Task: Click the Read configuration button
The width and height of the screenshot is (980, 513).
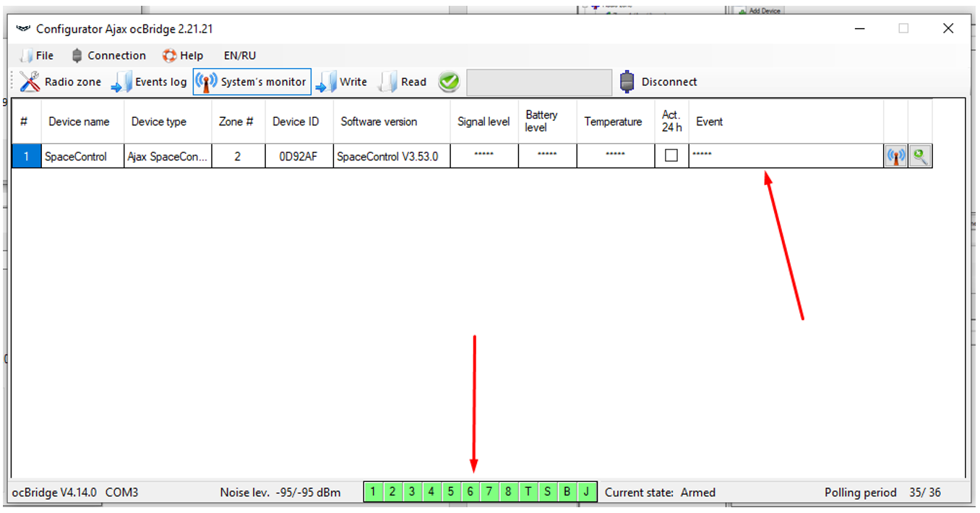Action: (x=403, y=82)
